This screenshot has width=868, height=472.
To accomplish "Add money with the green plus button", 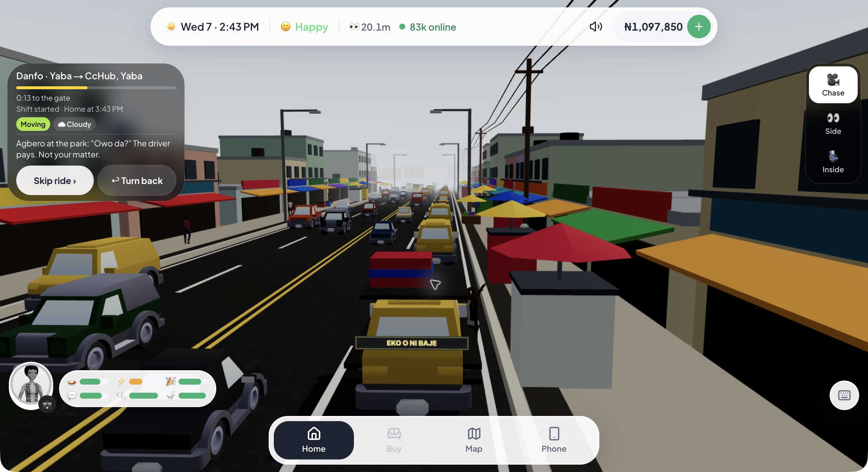I will (x=699, y=27).
